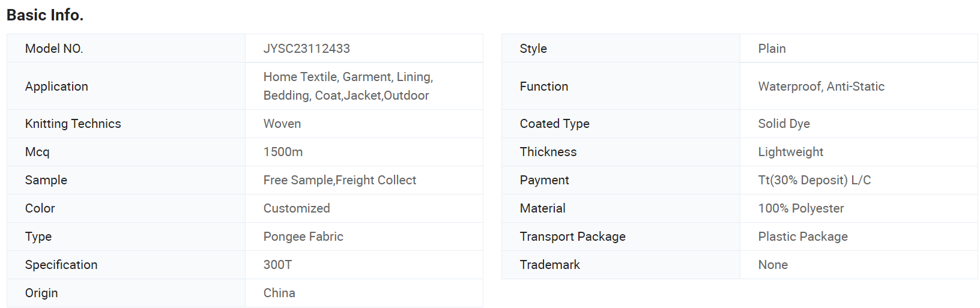Click the Woven knitting technics value

(x=282, y=124)
